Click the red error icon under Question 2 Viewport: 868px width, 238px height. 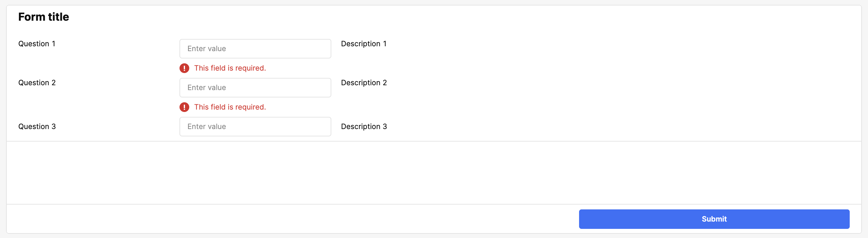184,107
